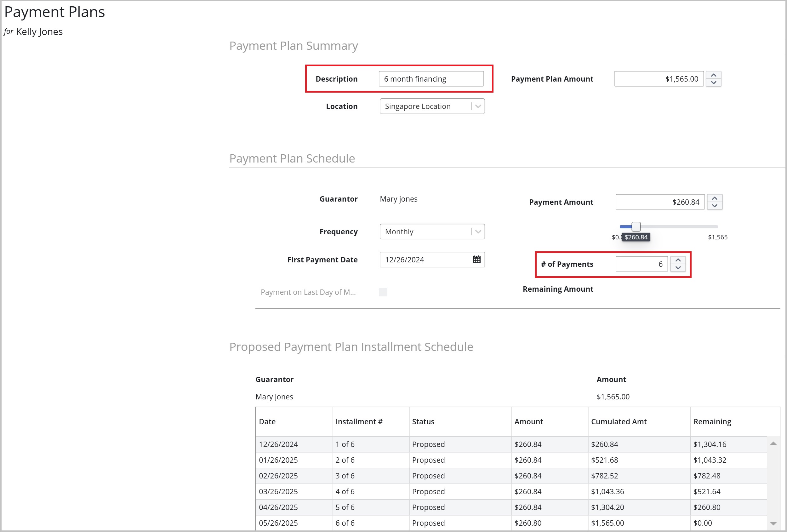Click the Mary jones guarantor in schedule section
Viewport: 787px width, 532px height.
(399, 199)
